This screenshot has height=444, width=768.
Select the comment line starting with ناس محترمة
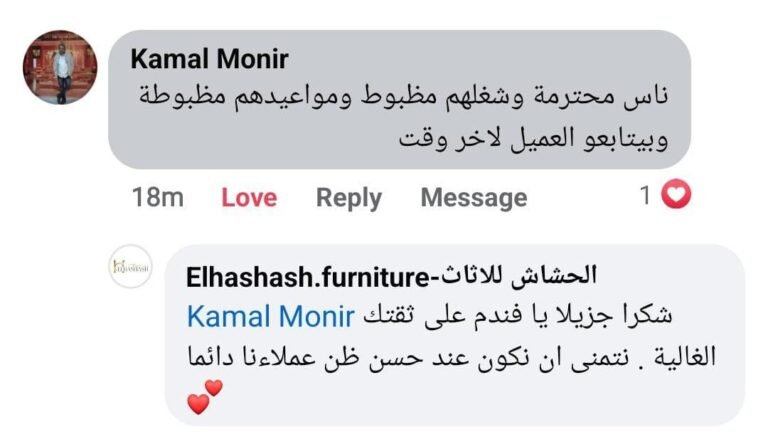click(x=404, y=96)
